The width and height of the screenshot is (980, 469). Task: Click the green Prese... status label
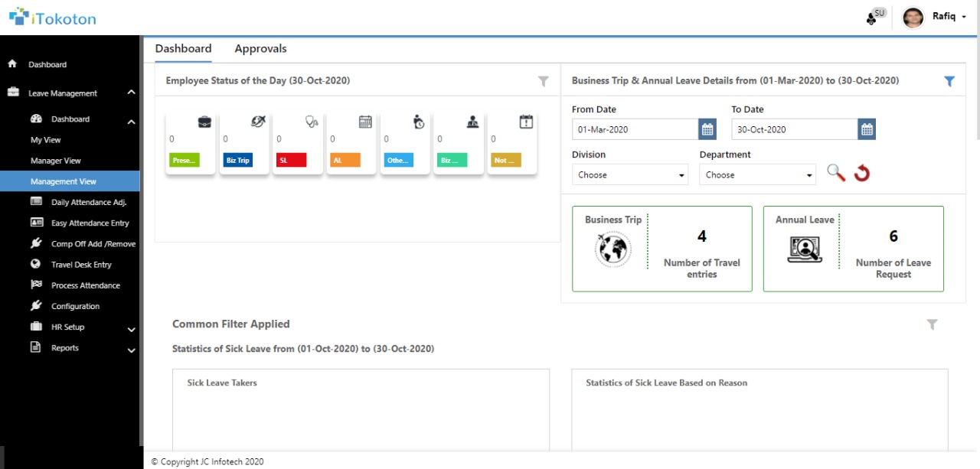[x=184, y=160]
